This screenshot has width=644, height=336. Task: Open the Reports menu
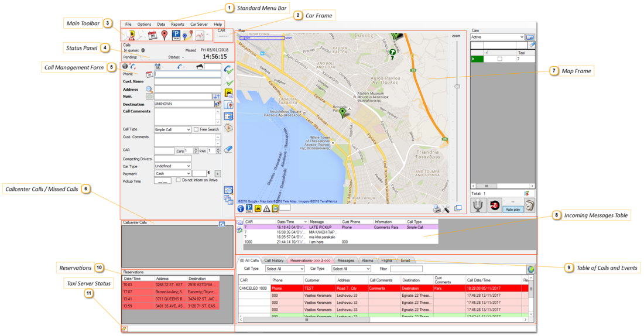(x=177, y=24)
